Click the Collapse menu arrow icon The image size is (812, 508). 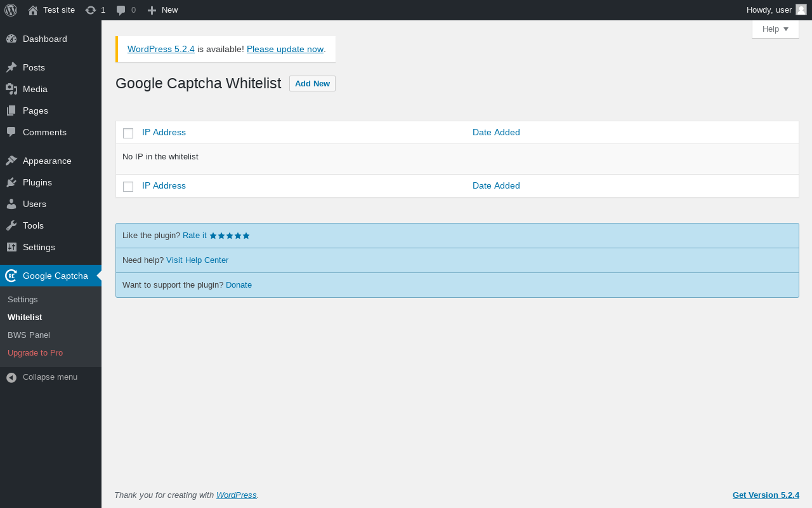(11, 377)
